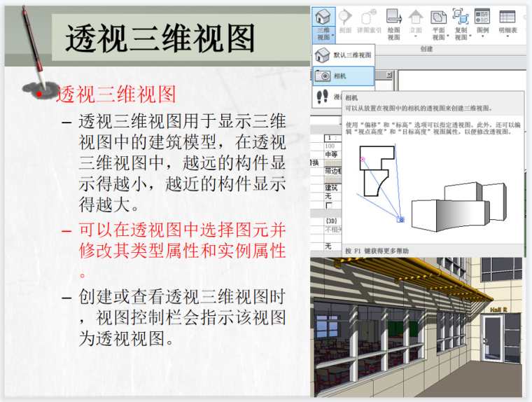Click the 立面 (Elevation) tool icon
This screenshot has width=532, height=402.
tap(416, 16)
